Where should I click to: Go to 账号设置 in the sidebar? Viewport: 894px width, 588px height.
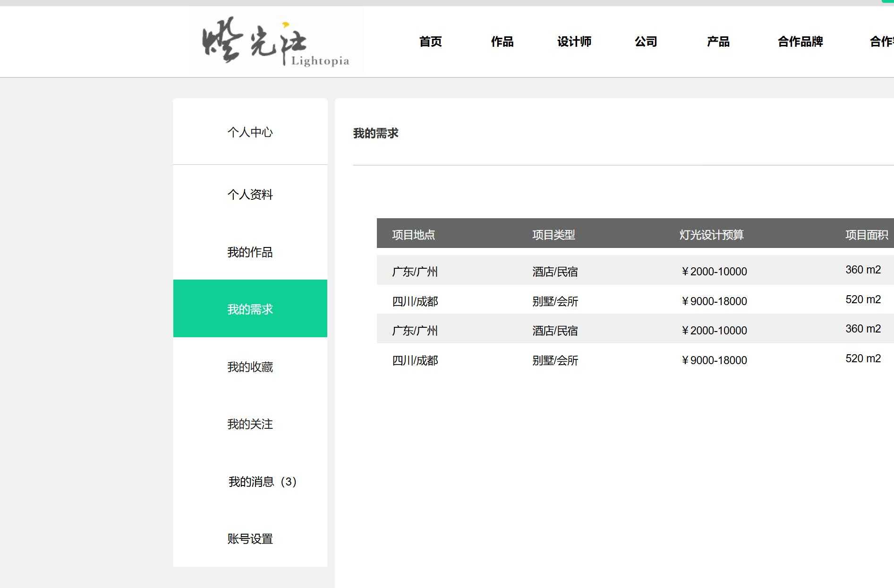[x=250, y=539]
